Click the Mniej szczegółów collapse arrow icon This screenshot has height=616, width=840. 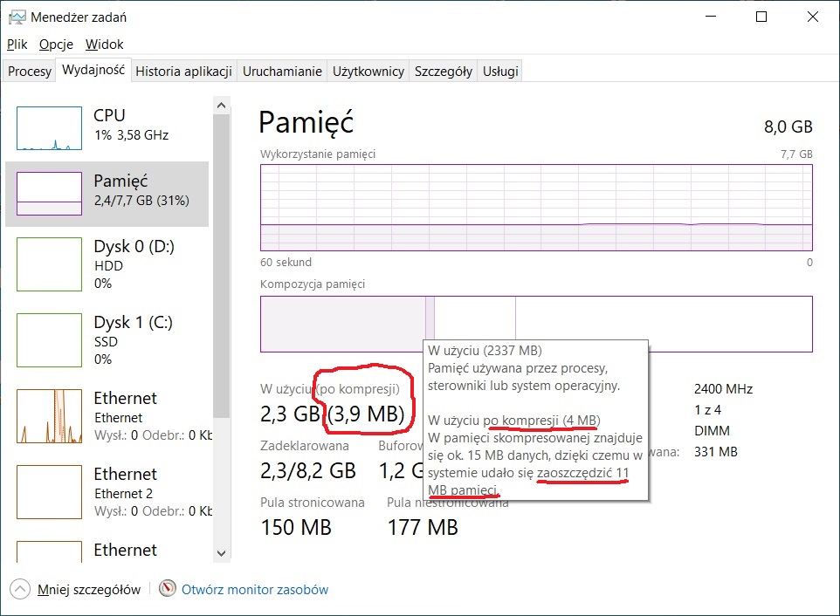pyautogui.click(x=18, y=589)
